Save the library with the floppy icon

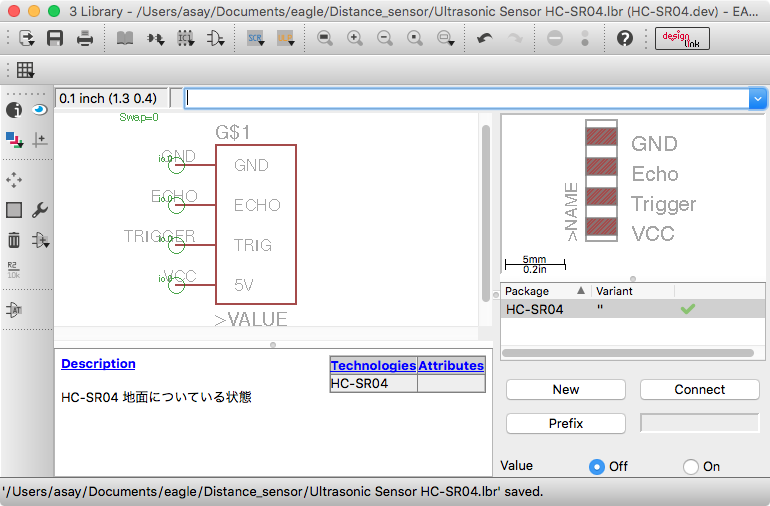click(55, 38)
